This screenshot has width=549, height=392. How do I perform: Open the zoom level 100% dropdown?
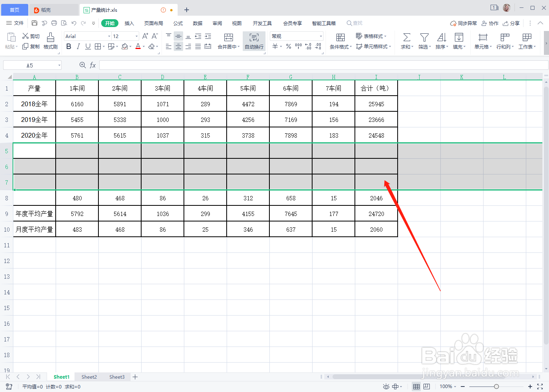tap(448, 387)
